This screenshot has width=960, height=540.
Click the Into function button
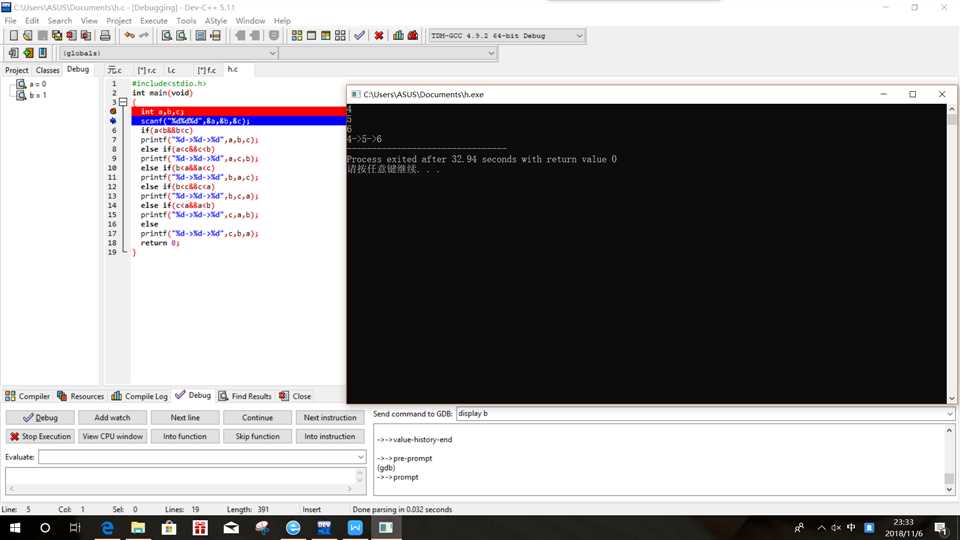[185, 437]
